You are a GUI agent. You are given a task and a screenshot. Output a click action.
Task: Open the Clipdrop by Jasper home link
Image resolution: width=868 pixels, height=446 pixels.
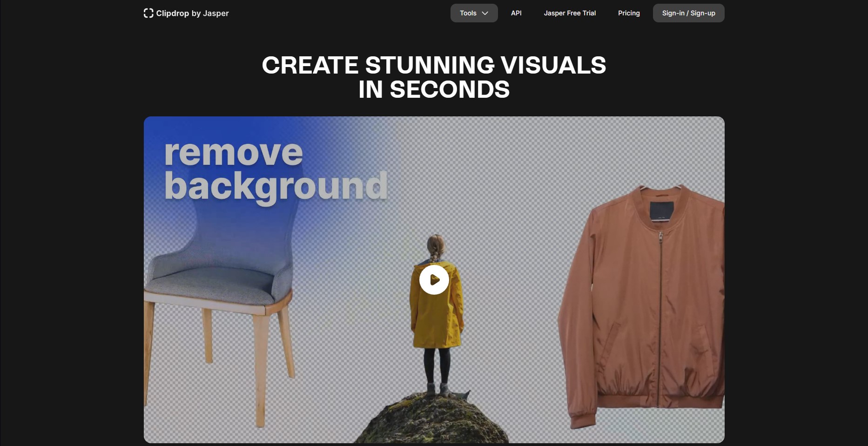coord(186,13)
